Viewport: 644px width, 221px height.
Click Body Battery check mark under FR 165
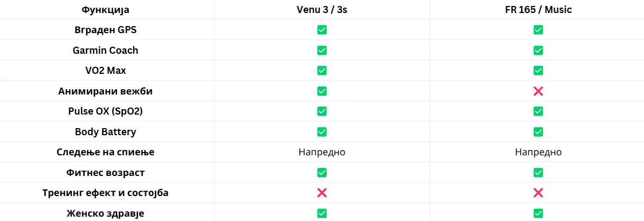538,131
